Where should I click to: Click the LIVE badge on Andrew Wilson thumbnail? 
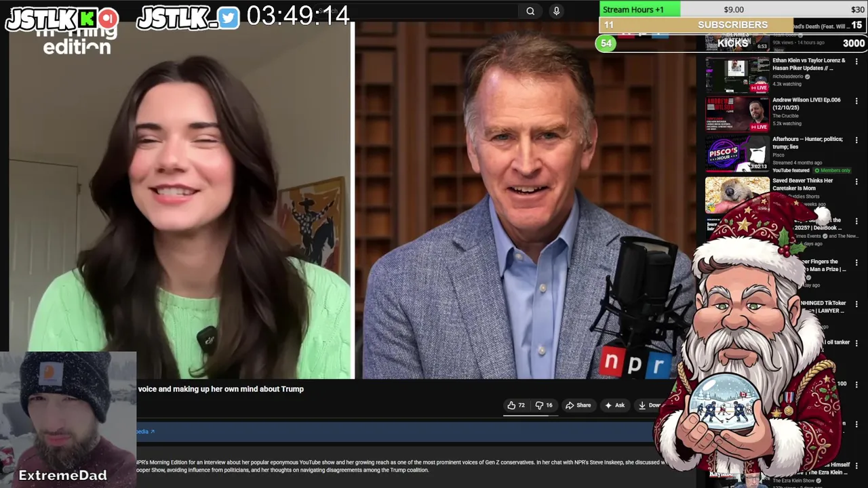tap(758, 127)
